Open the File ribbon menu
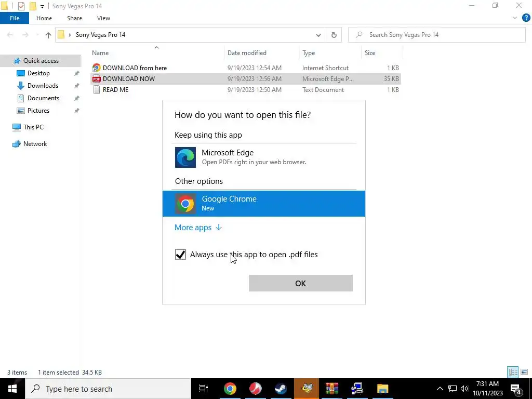The height and width of the screenshot is (399, 532). (x=15, y=18)
